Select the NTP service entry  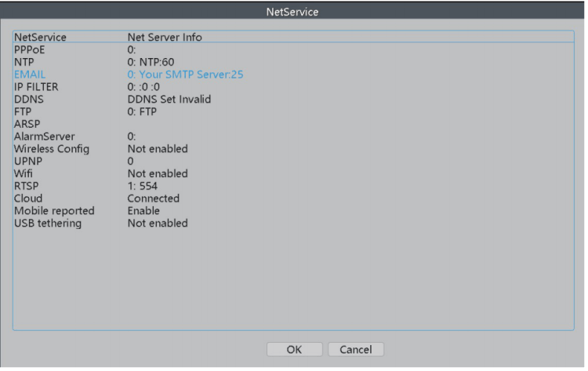point(25,62)
